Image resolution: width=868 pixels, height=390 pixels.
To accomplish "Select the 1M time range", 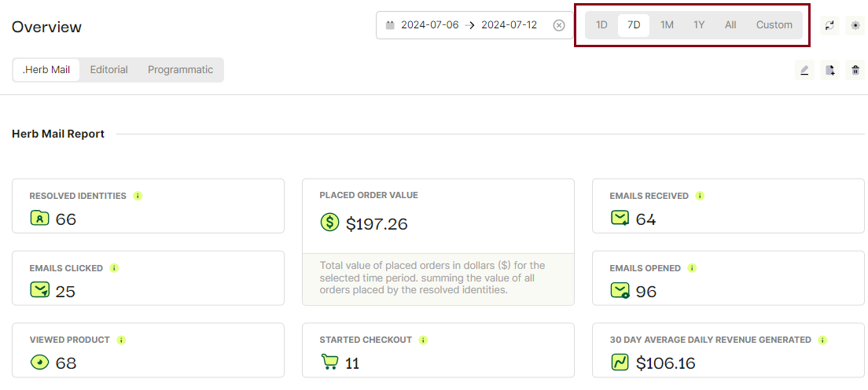I will [x=667, y=25].
